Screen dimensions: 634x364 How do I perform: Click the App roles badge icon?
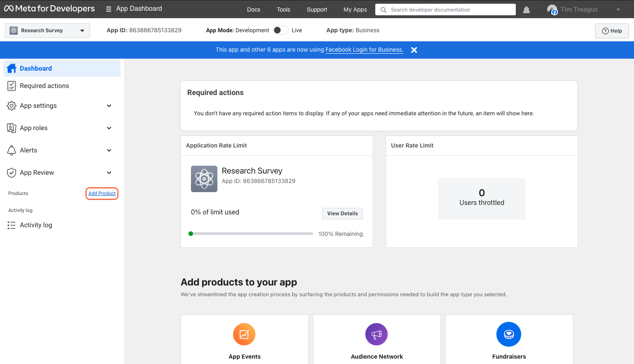[12, 128]
